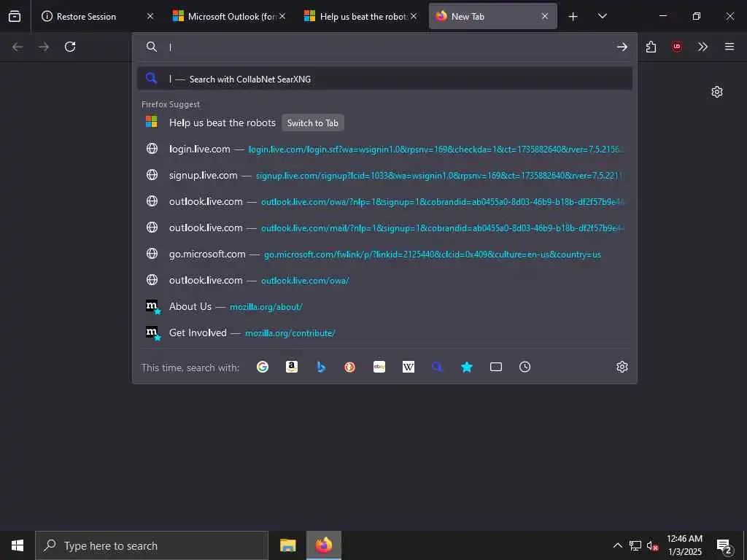The image size is (747, 560).
Task: Open the network status tray icon
Action: (x=635, y=545)
